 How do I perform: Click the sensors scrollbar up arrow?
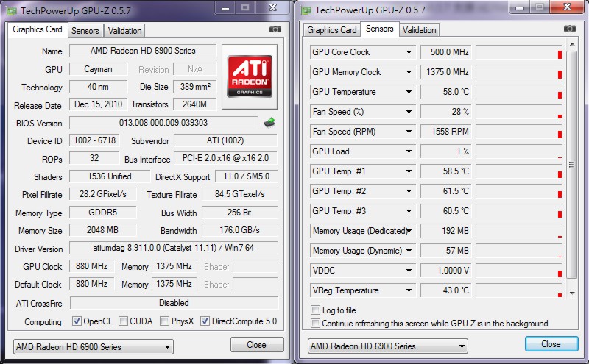(x=572, y=45)
